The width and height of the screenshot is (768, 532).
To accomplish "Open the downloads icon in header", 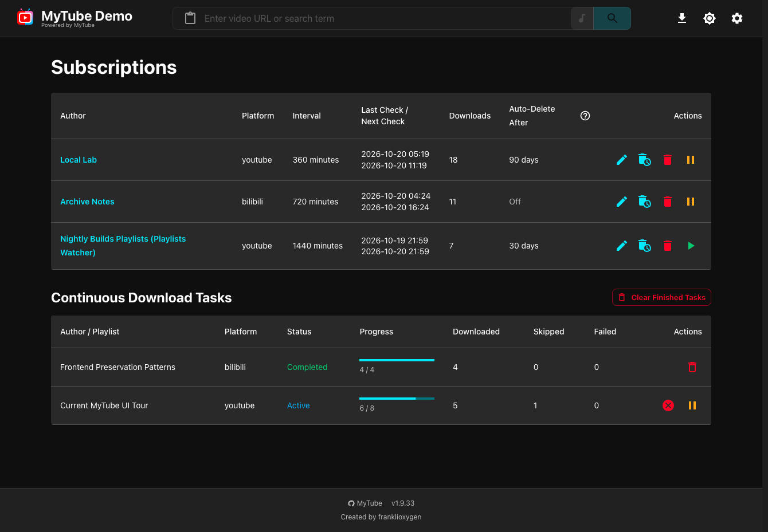I will tap(682, 18).
